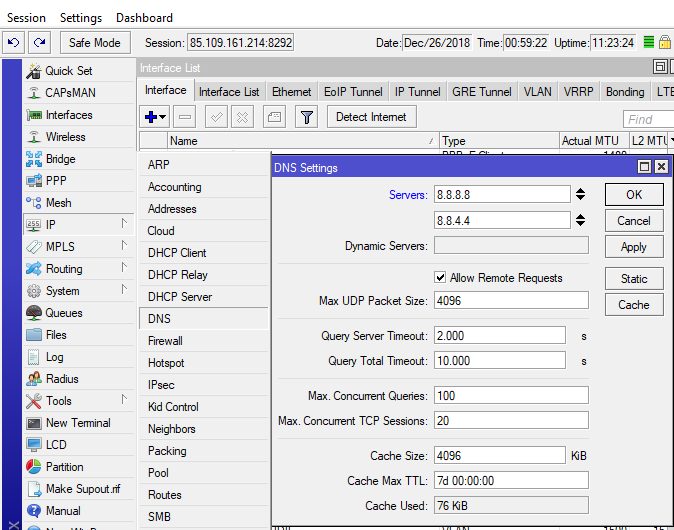
Task: Click the Find search box
Action: [648, 119]
